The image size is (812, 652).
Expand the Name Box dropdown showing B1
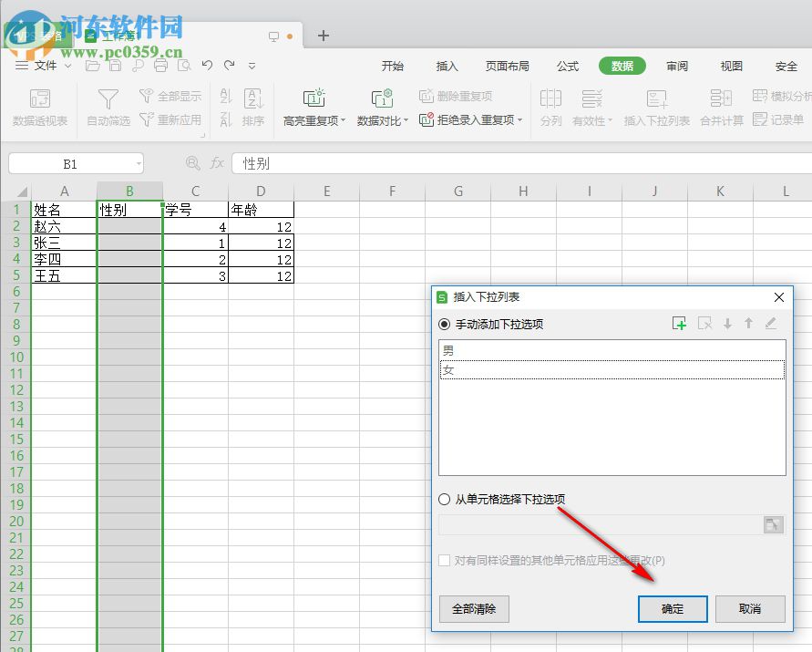tap(141, 162)
